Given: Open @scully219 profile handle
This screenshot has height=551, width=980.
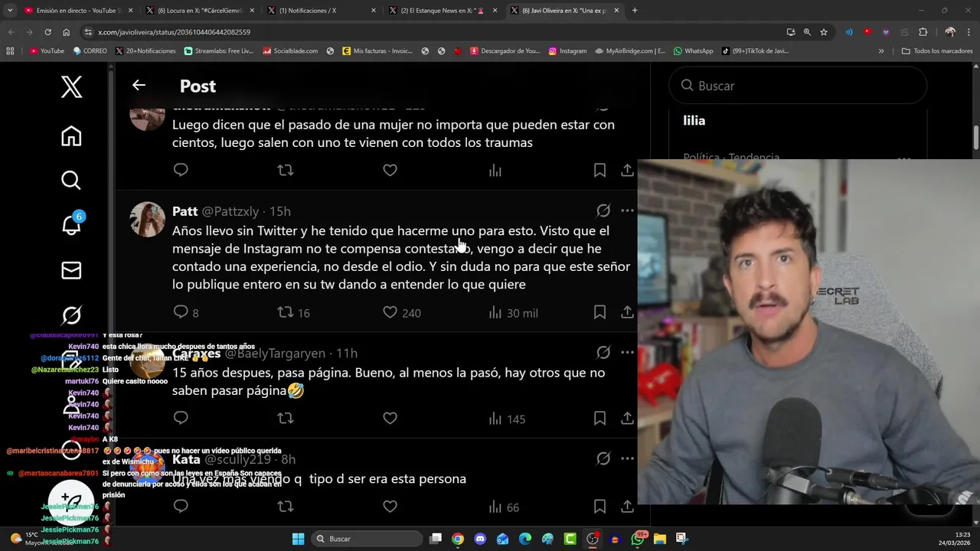Looking at the screenshot, I should coord(237,459).
